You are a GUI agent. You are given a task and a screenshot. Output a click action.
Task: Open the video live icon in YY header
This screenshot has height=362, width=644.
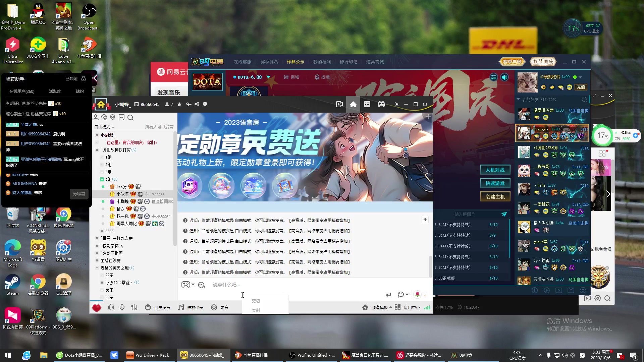[339, 105]
